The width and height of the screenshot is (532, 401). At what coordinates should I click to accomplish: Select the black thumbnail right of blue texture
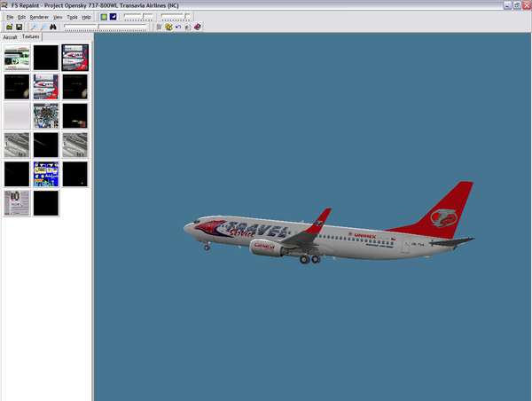tap(75, 174)
